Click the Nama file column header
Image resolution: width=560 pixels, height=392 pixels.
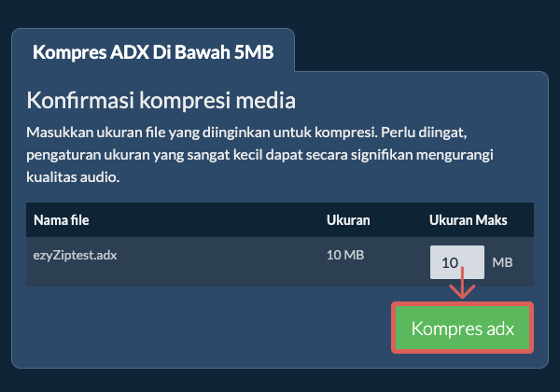coord(62,220)
